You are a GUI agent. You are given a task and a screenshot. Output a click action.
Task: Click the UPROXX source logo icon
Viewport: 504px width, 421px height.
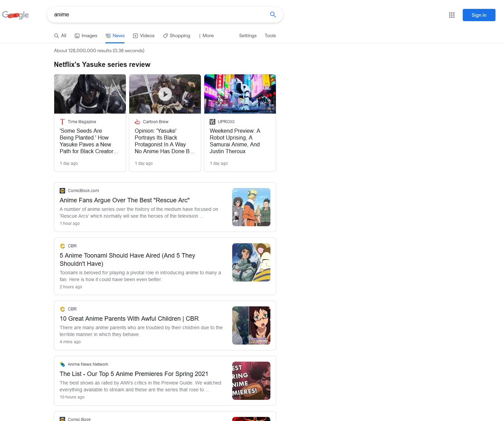coord(212,122)
